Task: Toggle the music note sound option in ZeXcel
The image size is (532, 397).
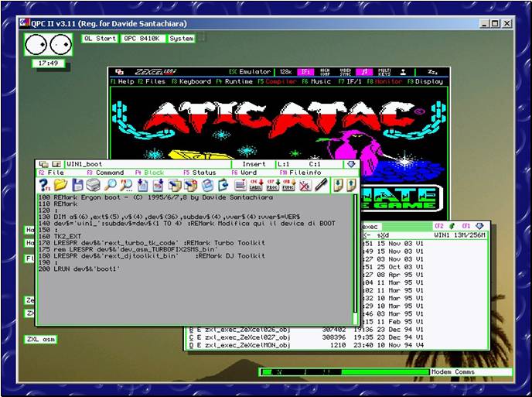Action: click(x=364, y=72)
